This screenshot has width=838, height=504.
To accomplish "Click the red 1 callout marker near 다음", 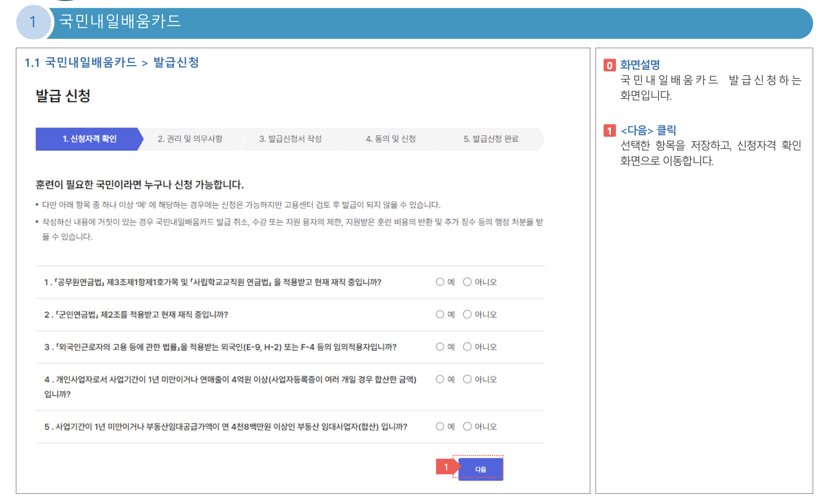I will pos(446,467).
